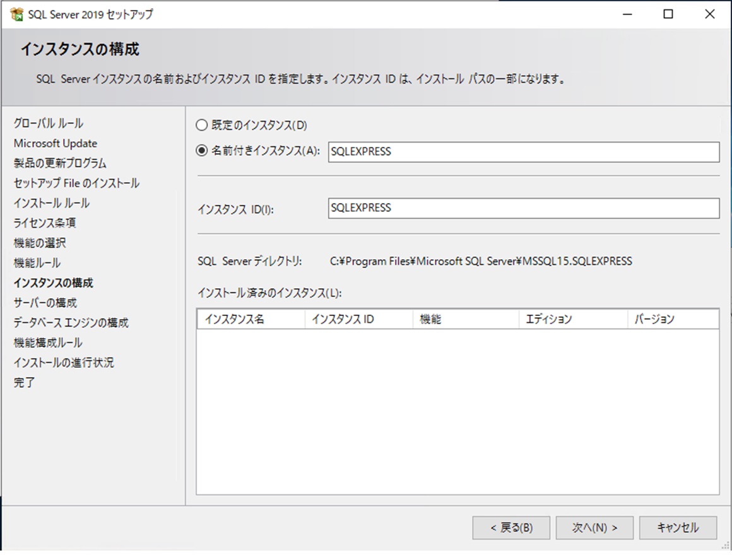Maximize the setup window

pos(668,15)
